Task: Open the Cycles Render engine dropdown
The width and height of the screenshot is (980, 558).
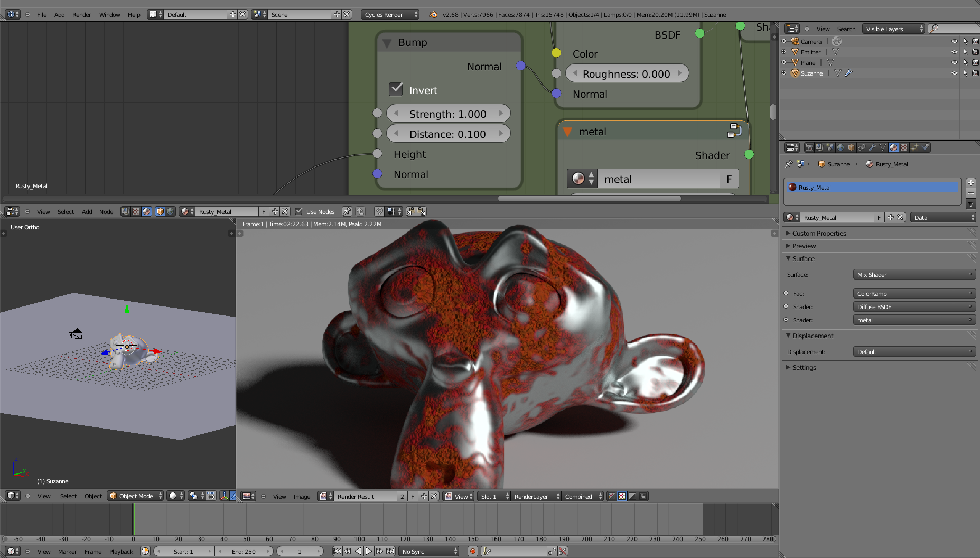Action: coord(390,14)
